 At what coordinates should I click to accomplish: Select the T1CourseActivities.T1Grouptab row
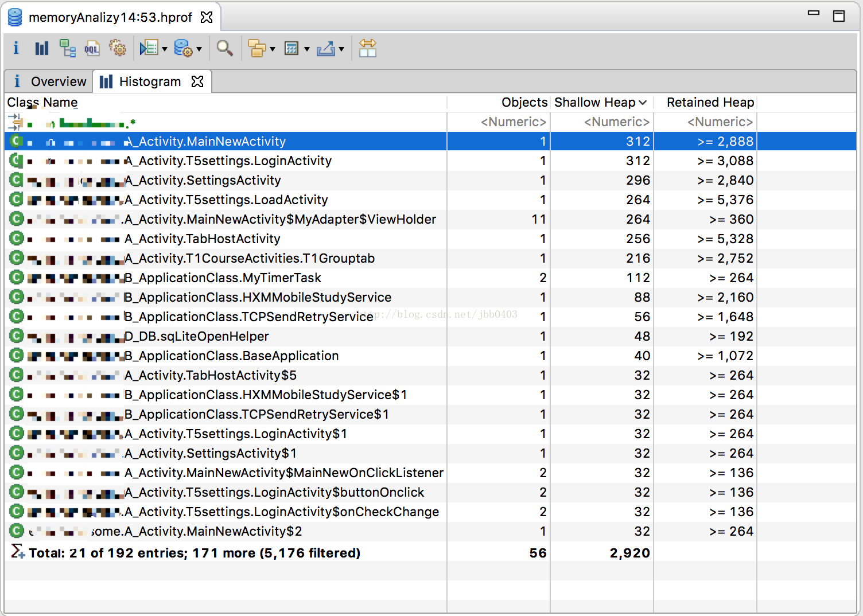pos(430,259)
